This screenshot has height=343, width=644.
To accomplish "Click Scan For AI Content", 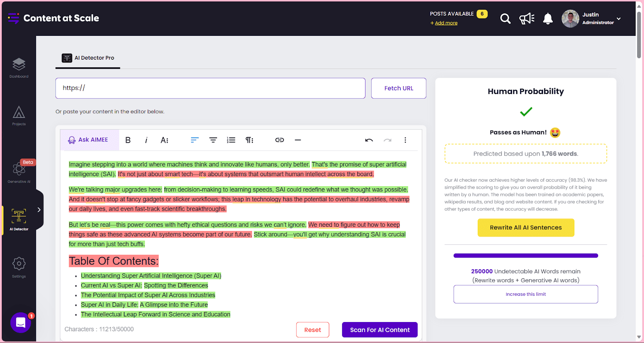I will 380,330.
